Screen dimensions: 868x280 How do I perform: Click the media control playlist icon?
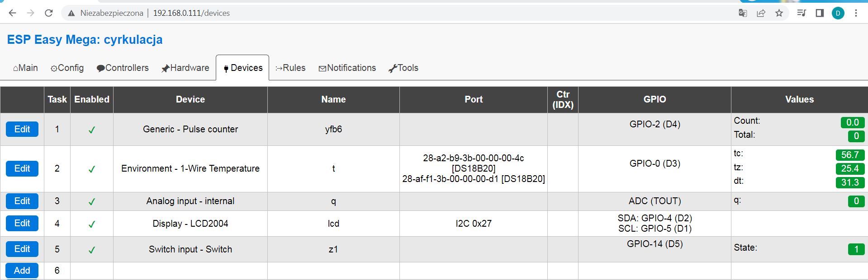click(802, 13)
